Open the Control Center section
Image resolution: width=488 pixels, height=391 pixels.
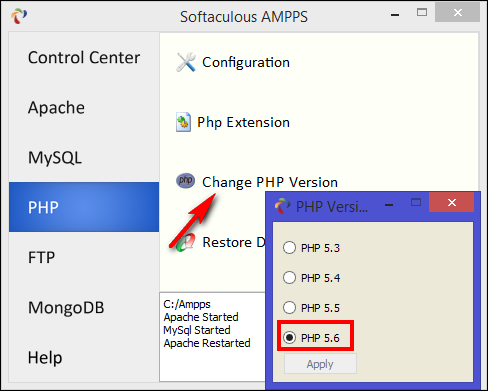[x=84, y=57]
